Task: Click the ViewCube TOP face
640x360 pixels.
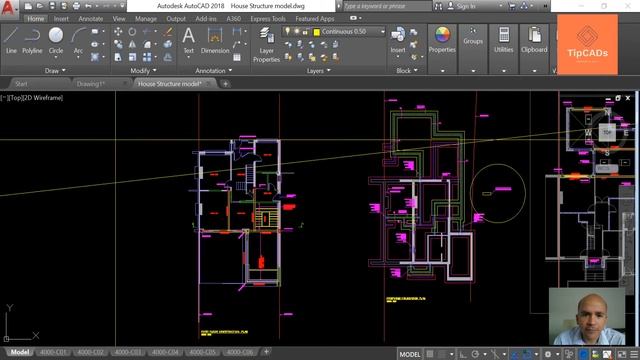Action: click(x=607, y=132)
